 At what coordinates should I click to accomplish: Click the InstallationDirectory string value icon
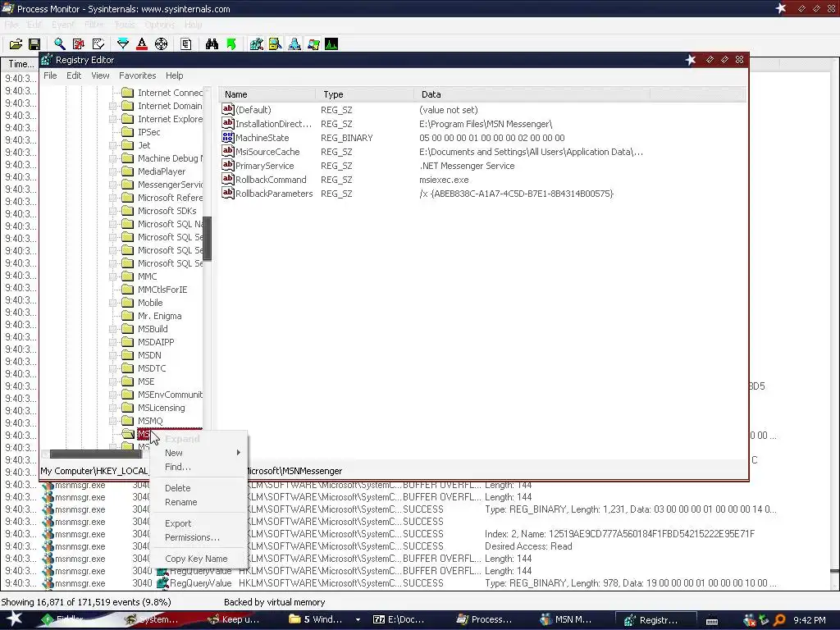tap(228, 124)
